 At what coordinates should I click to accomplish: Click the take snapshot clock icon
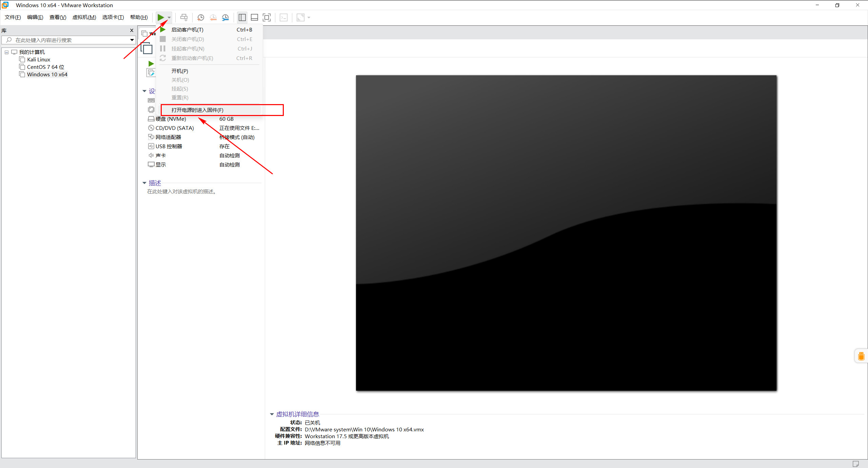[201, 17]
